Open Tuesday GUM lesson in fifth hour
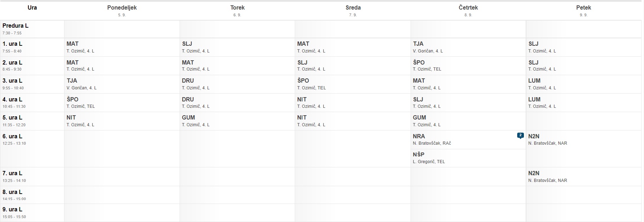 [237, 121]
